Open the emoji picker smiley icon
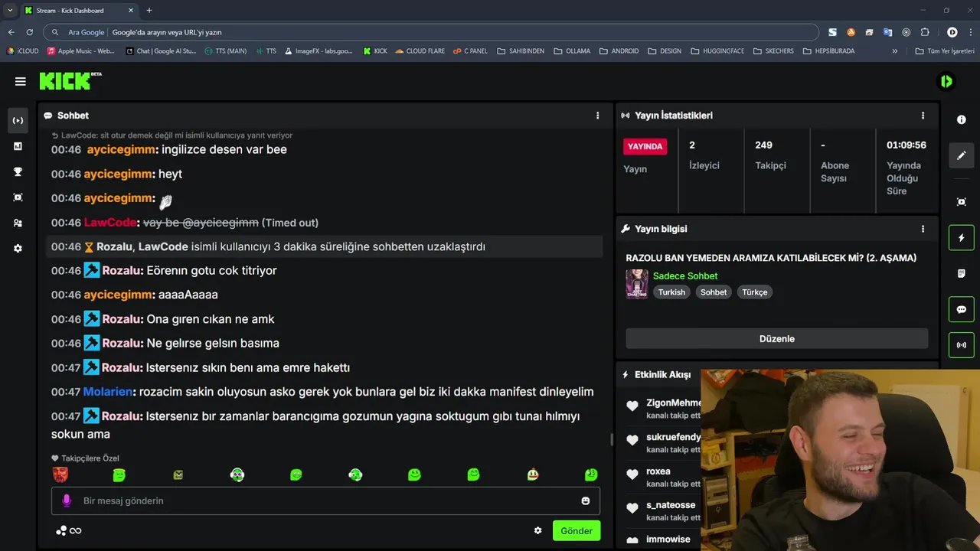 pyautogui.click(x=586, y=500)
